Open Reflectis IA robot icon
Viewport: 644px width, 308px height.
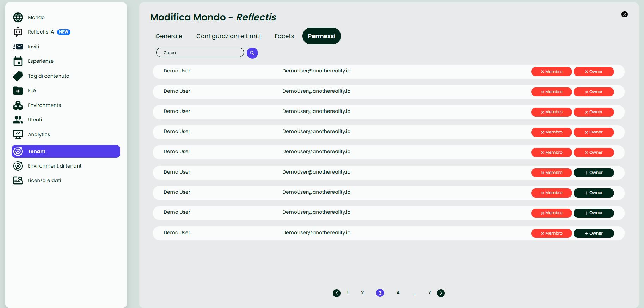(x=18, y=32)
